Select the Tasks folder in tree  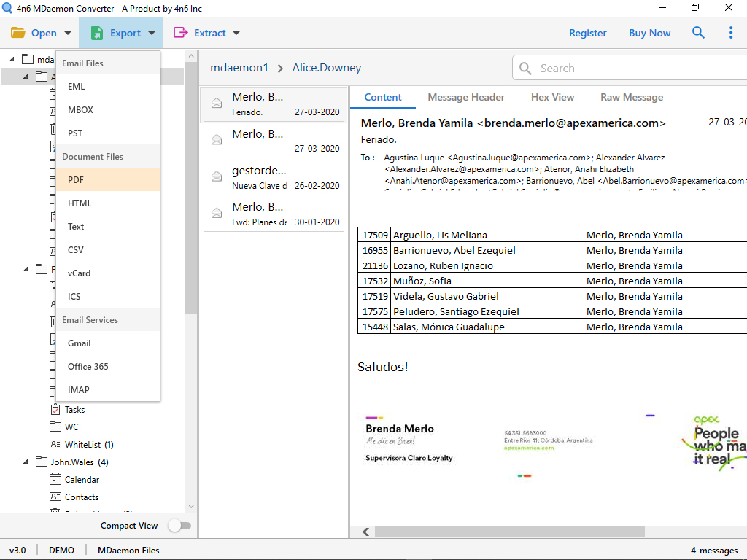pos(75,410)
